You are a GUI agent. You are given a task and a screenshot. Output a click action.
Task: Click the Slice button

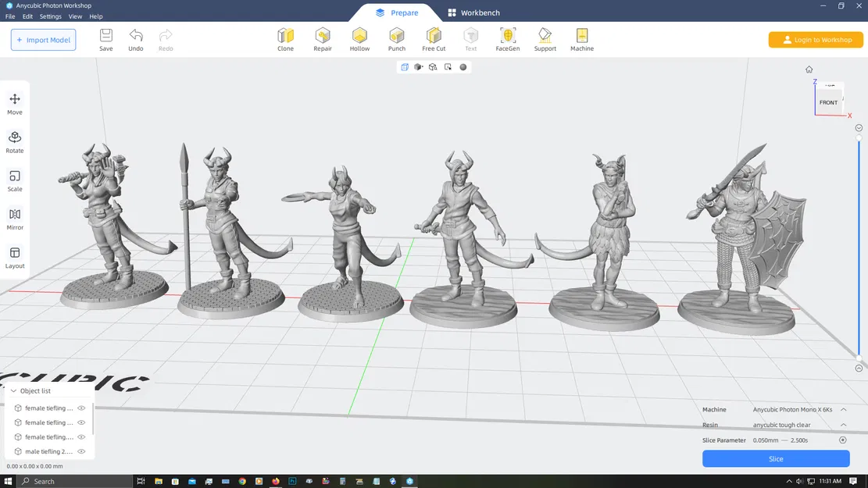point(775,458)
